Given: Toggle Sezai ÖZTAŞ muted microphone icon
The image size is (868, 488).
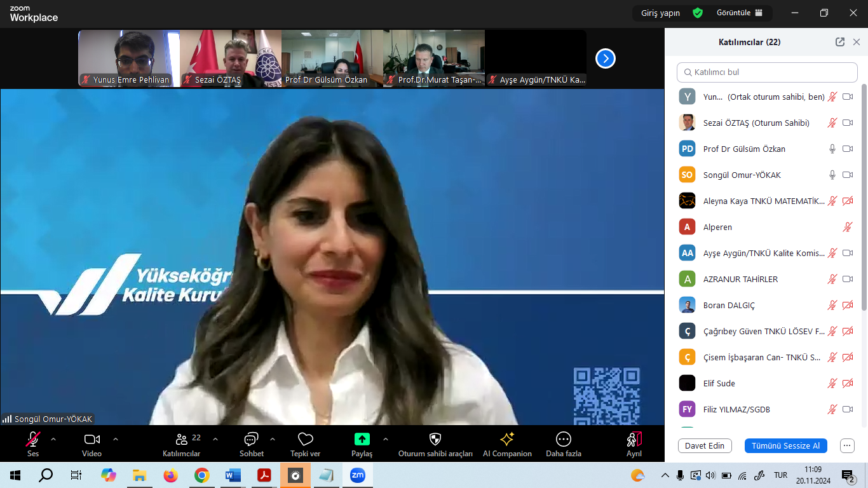Looking at the screenshot, I should 832,123.
